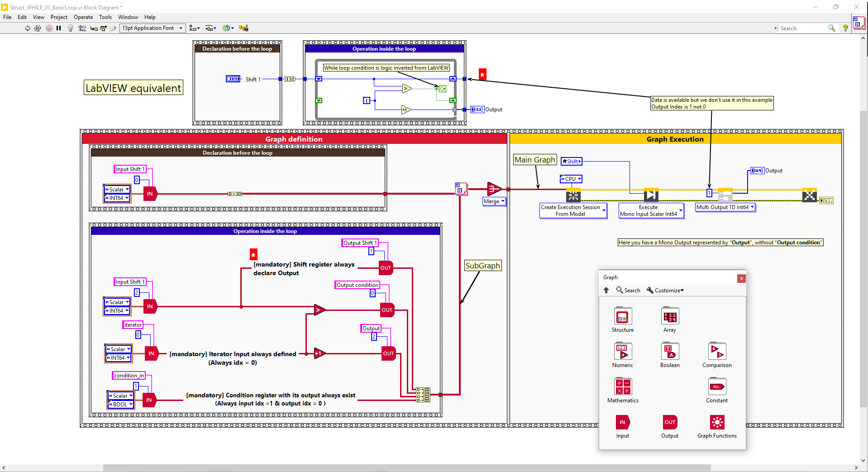Screen dimensions: 868x472
Task: Open the Align Objects dropdown
Action: 195,28
